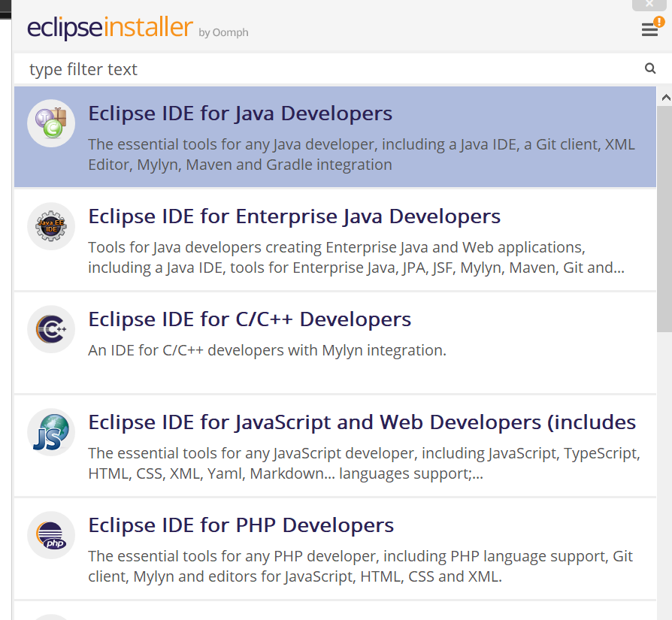Click the PHP Developers package icon
Screen dimensions: 672x620
click(50, 535)
